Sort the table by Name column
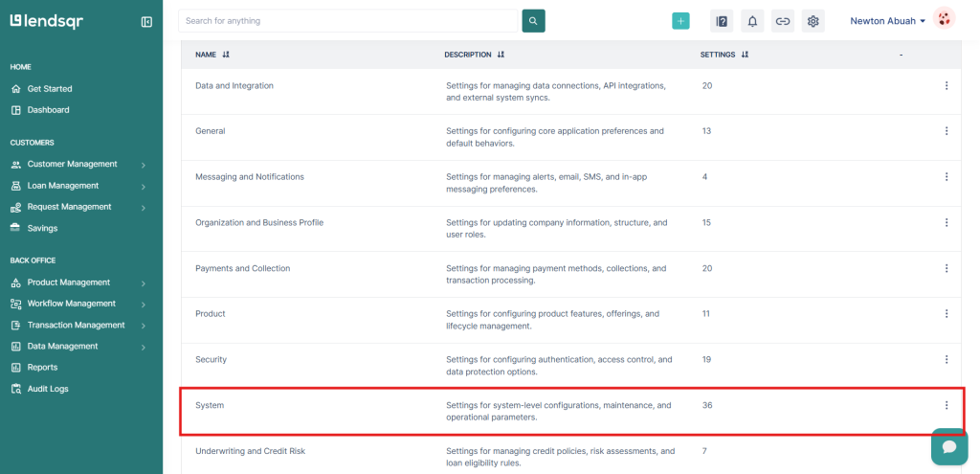980x474 pixels. [226, 55]
